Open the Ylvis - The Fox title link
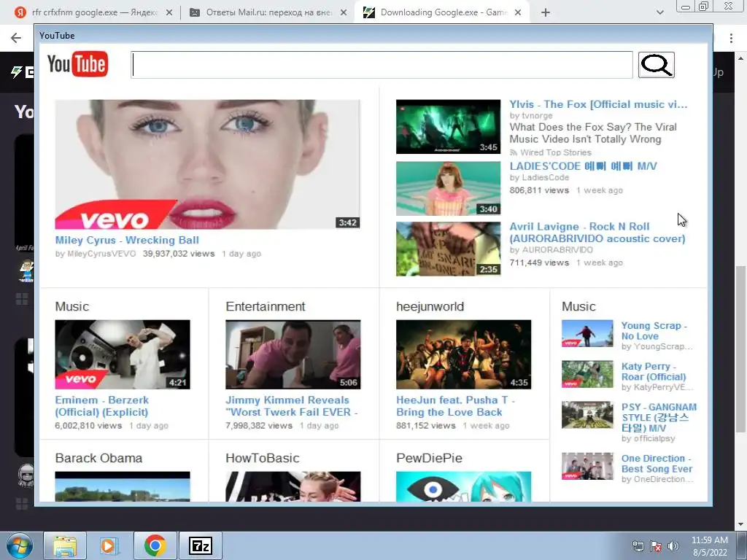Image resolution: width=747 pixels, height=560 pixels. coord(598,104)
